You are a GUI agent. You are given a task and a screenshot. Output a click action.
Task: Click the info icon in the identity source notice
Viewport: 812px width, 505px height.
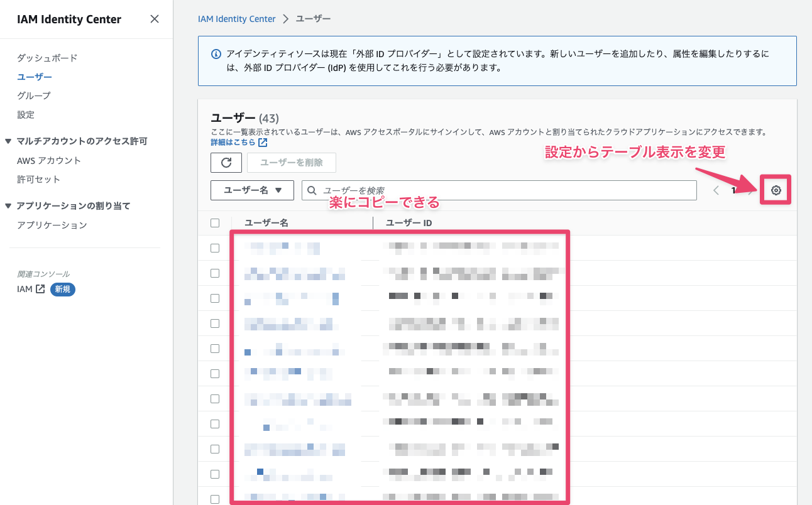216,54
